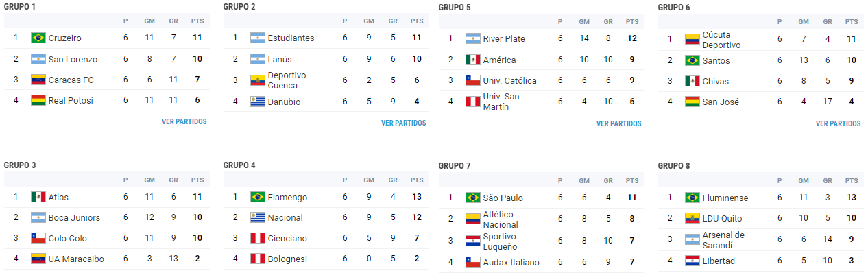Click the Brazil flag next to Cruzeiro
The height and width of the screenshot is (273, 868).
point(38,38)
